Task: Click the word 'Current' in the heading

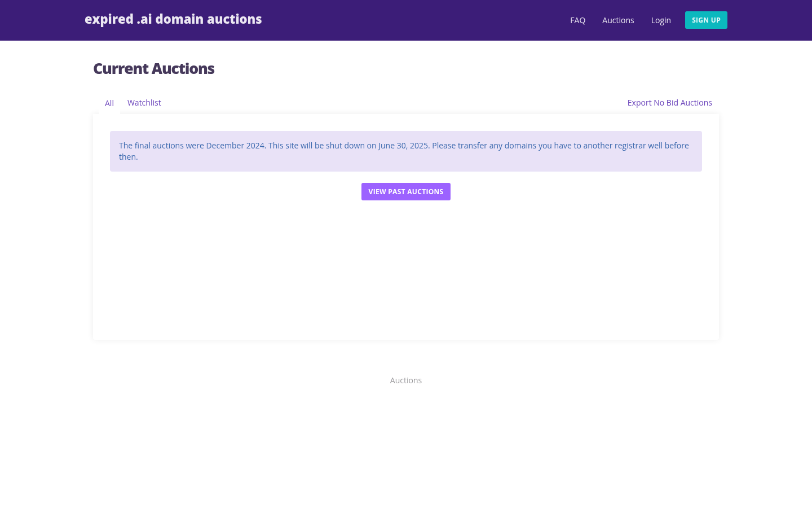Action: pos(120,69)
